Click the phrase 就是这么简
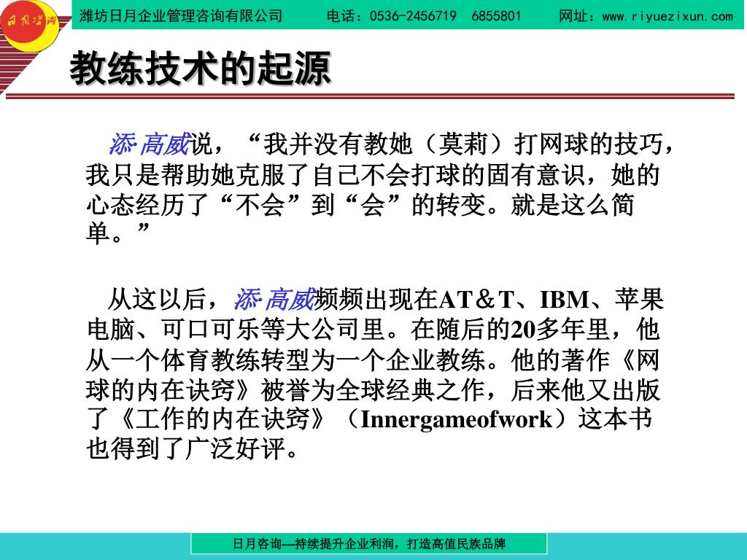 click(573, 205)
